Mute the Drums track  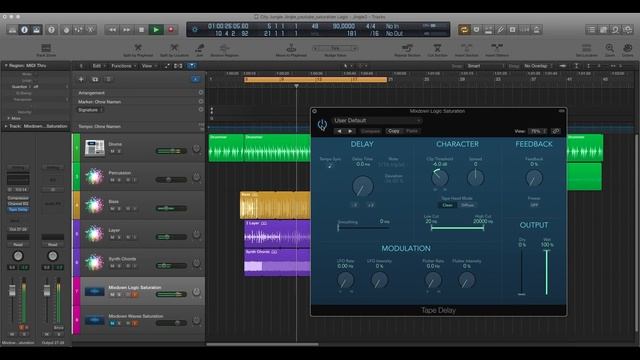112,151
